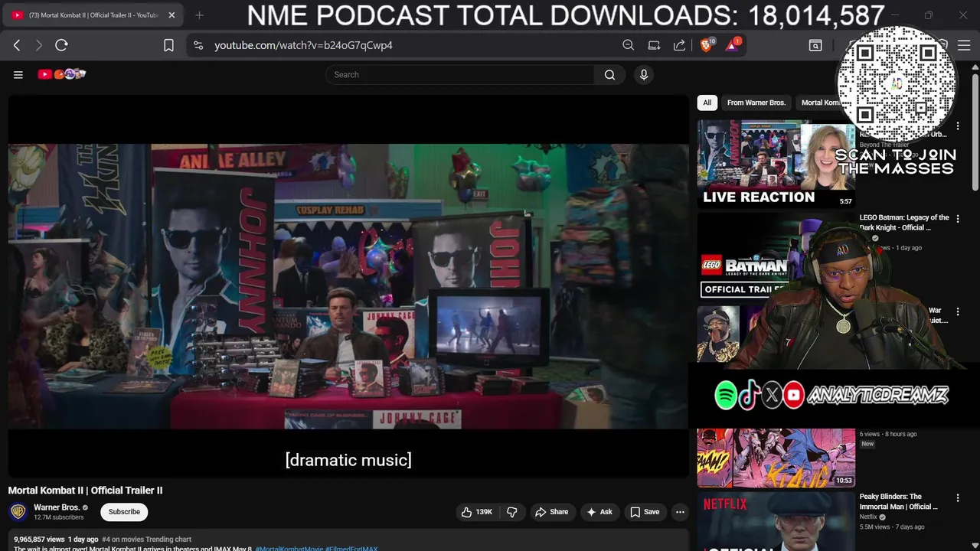This screenshot has width=980, height=551.
Task: Open Peaky Blinders: The Immortal Man title
Action: coord(899,501)
